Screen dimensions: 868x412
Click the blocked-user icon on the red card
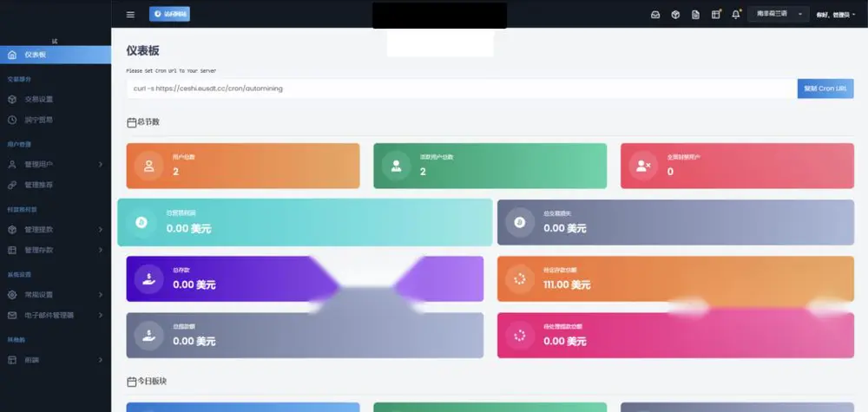tap(643, 166)
